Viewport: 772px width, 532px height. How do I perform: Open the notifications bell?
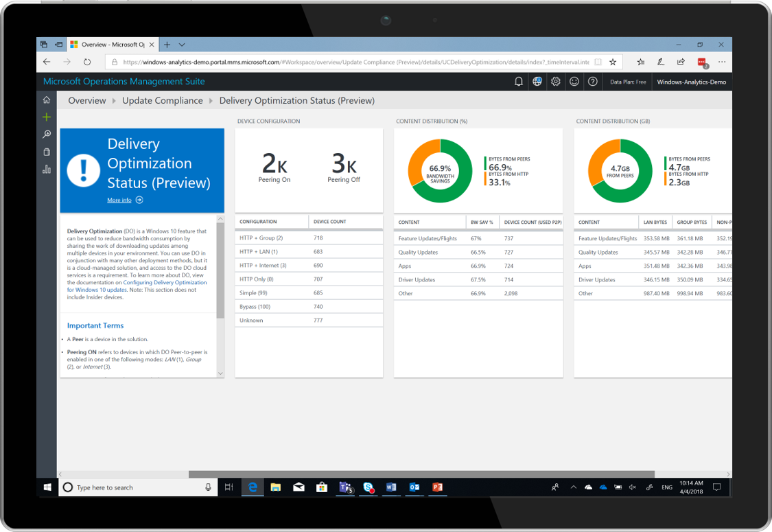tap(519, 81)
